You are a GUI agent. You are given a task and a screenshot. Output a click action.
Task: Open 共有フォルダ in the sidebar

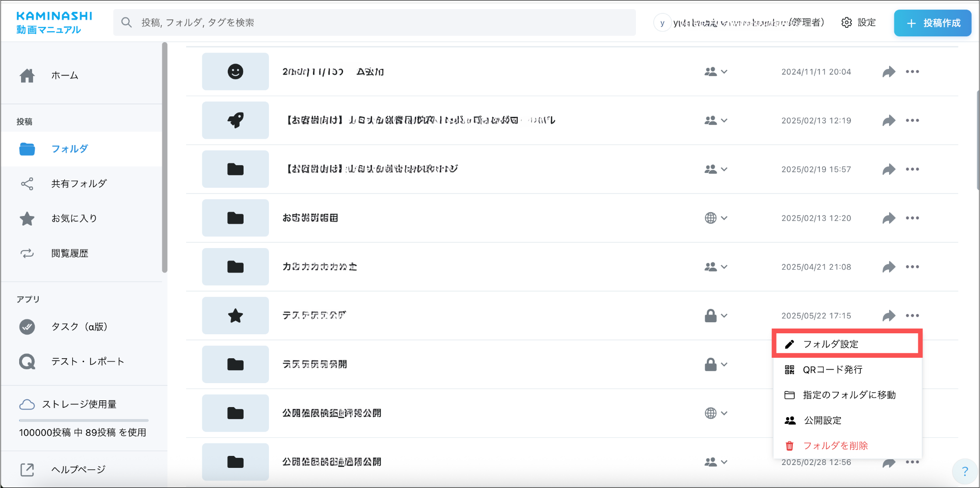click(79, 183)
